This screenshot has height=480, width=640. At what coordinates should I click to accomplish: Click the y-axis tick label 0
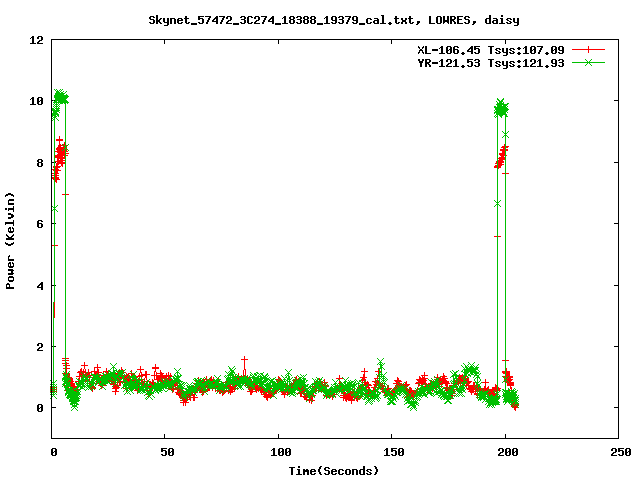[40, 408]
